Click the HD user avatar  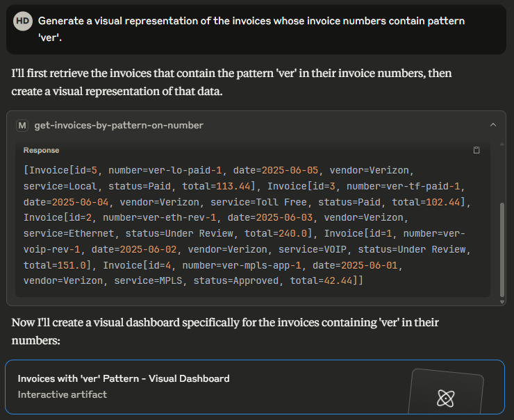coord(23,22)
